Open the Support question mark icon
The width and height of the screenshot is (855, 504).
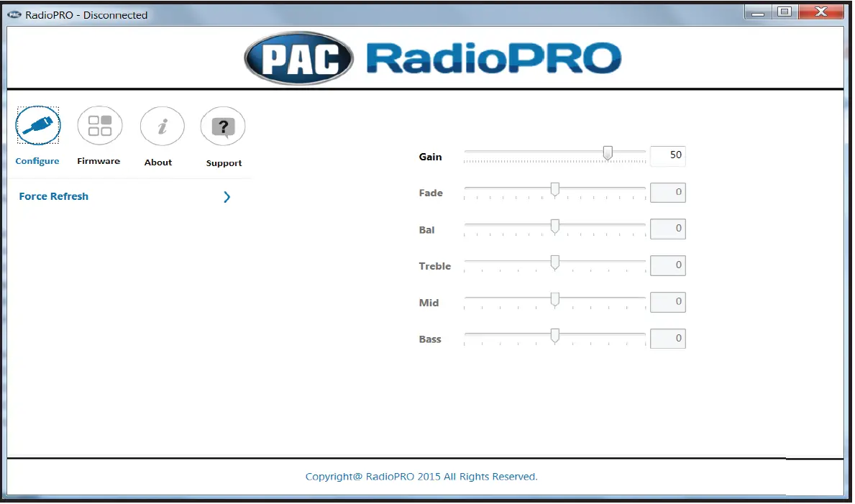[x=223, y=124]
